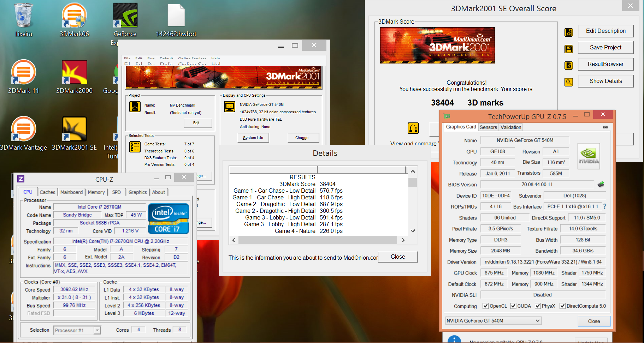Click the GPU-Z screenshot camera icon
Screen dimensions: 644x343
coord(605,127)
